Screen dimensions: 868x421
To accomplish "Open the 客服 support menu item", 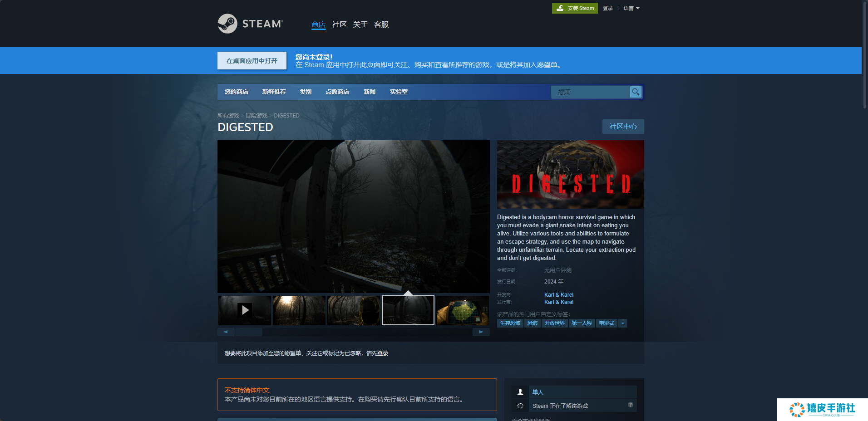I will pyautogui.click(x=381, y=24).
